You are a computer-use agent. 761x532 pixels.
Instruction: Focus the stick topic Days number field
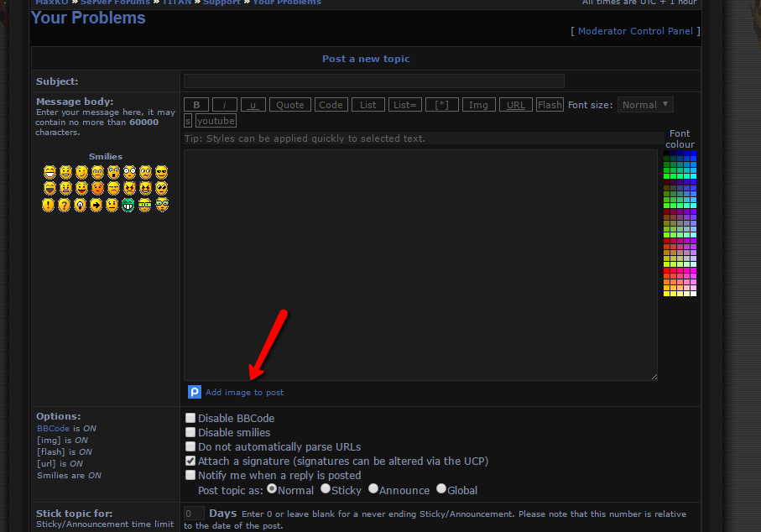194,514
